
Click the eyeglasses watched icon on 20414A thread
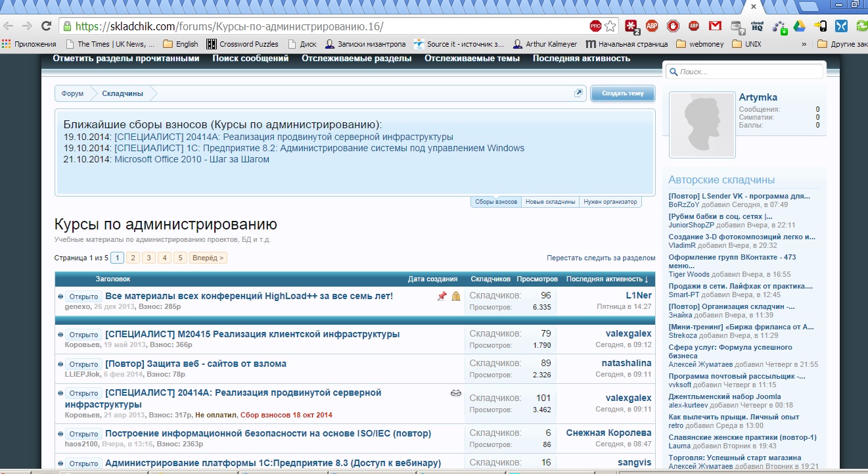click(x=456, y=393)
